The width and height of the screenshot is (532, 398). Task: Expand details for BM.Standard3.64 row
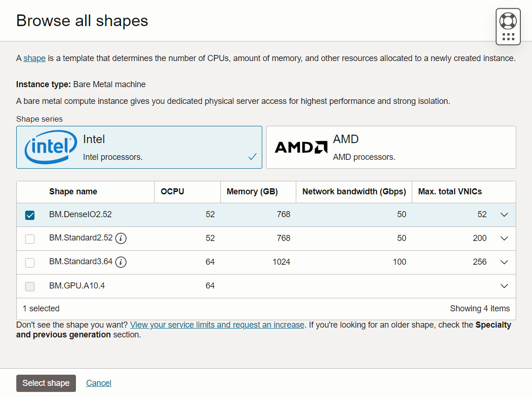(504, 262)
